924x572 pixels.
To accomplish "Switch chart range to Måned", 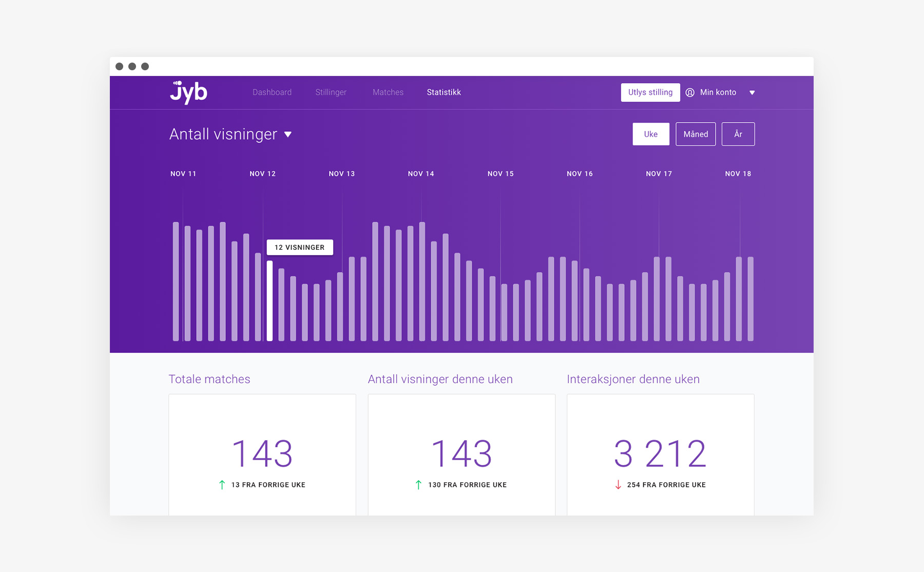I will (x=696, y=134).
